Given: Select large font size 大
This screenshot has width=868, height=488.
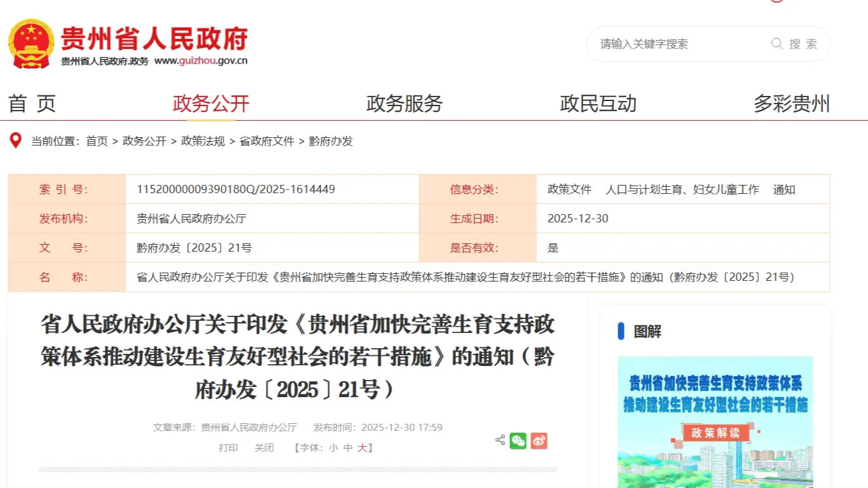Looking at the screenshot, I should click(362, 448).
